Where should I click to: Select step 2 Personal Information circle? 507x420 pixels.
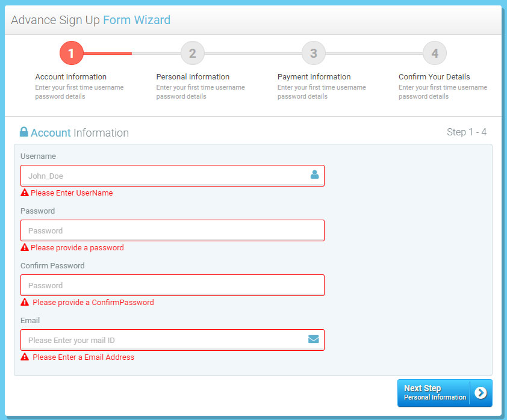coord(192,53)
